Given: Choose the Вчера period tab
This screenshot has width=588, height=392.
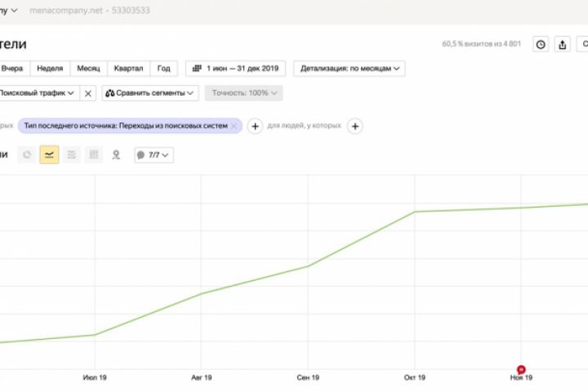Looking at the screenshot, I should [x=12, y=69].
